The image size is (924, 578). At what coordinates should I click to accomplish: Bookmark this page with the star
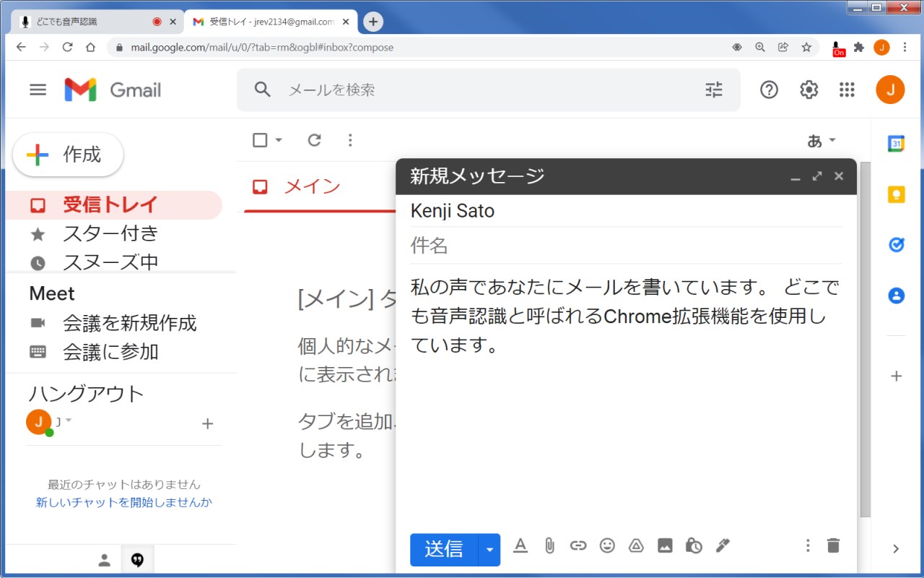tap(806, 47)
